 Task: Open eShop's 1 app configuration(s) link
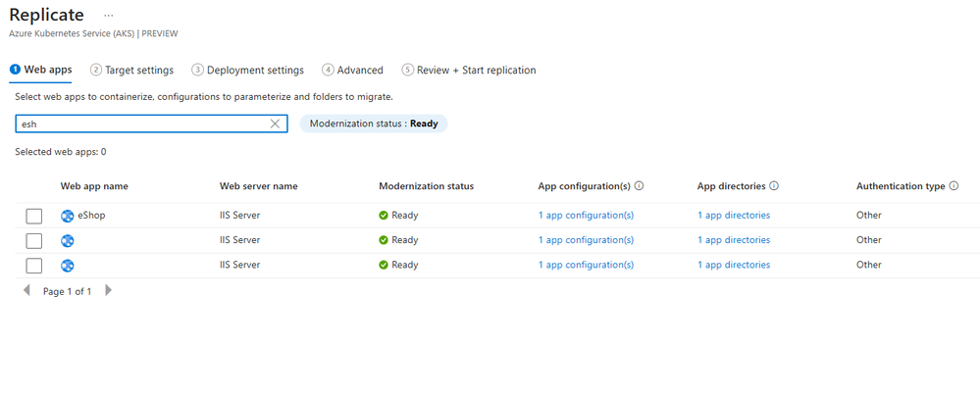click(x=587, y=216)
